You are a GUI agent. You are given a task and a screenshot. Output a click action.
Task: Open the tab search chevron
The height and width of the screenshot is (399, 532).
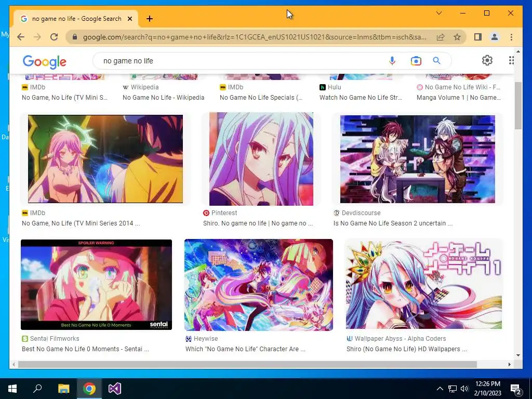point(438,13)
